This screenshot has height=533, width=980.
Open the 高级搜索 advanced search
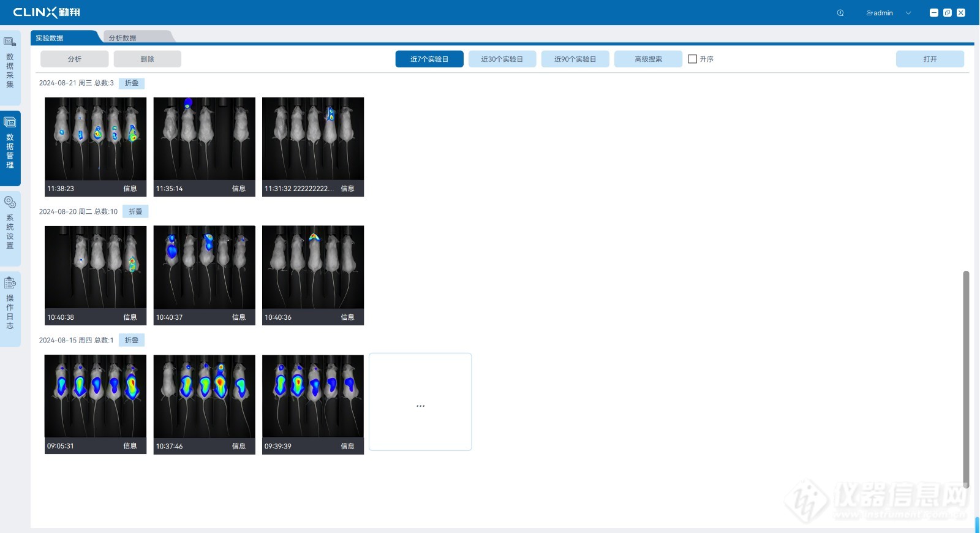[x=648, y=59]
